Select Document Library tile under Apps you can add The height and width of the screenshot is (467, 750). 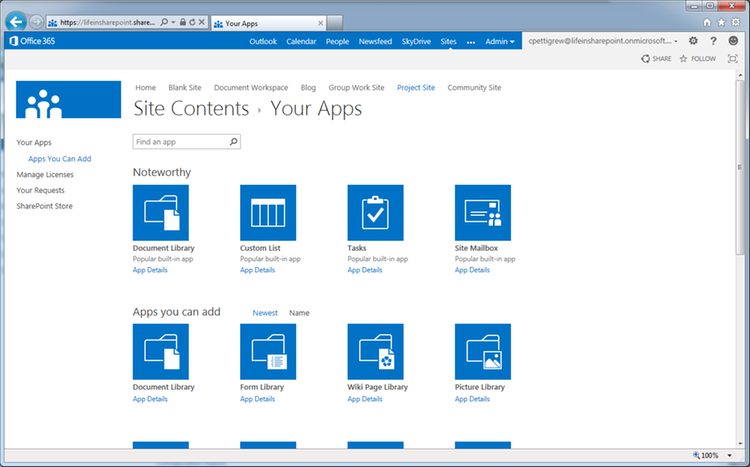[161, 351]
